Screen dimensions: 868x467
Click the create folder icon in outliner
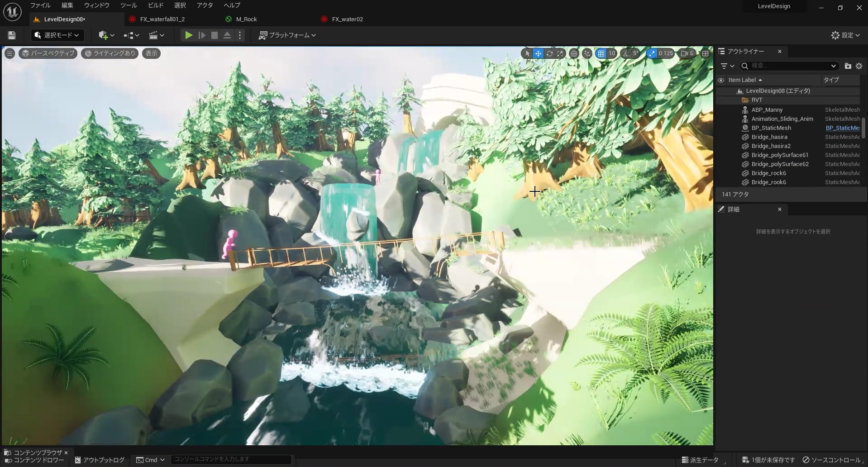(x=848, y=66)
